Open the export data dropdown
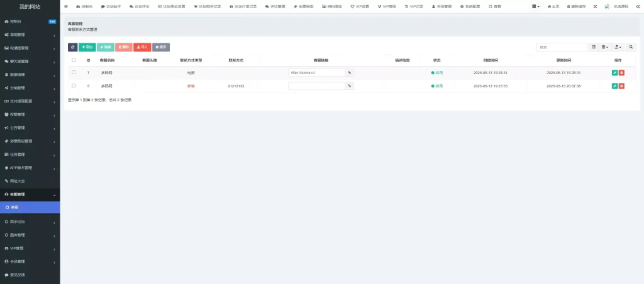Screen dimensions: 644x284 click(618, 47)
